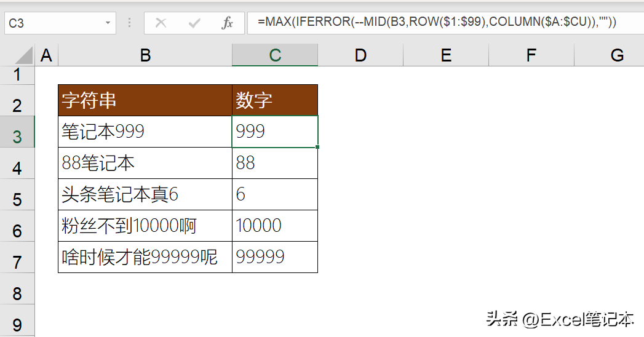Click the fill handle of cell C3
Viewport: 644px width, 337px height.
(x=317, y=147)
